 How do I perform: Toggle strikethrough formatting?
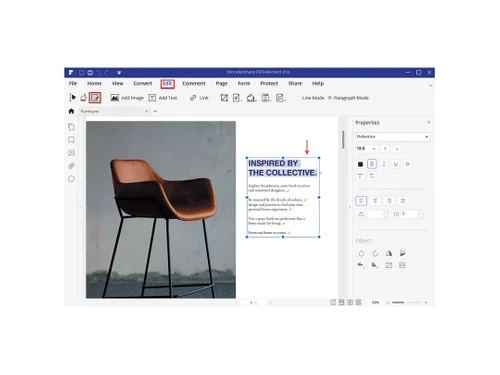(x=407, y=164)
